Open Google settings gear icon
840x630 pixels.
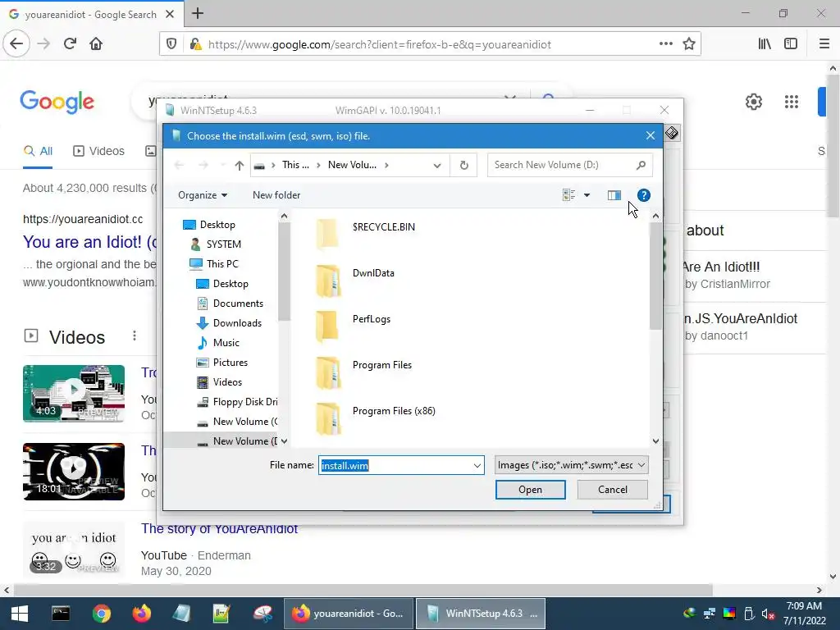tap(754, 101)
